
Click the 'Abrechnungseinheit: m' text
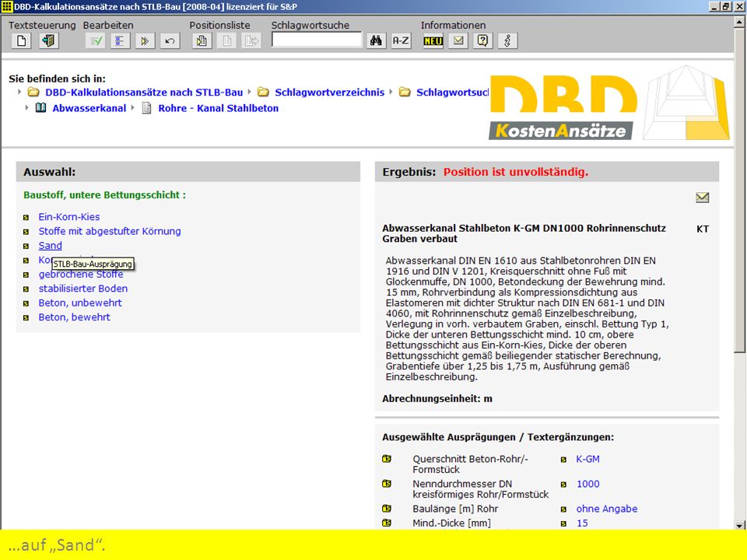[x=437, y=398]
